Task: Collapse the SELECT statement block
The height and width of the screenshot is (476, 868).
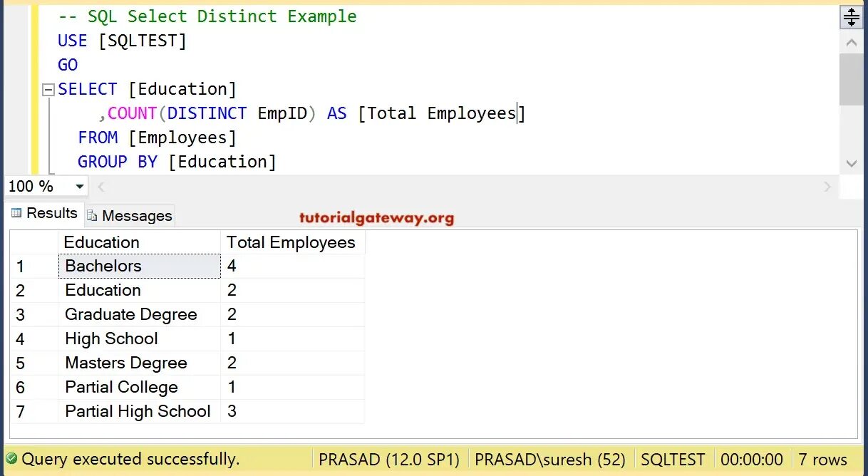Action: click(x=48, y=90)
